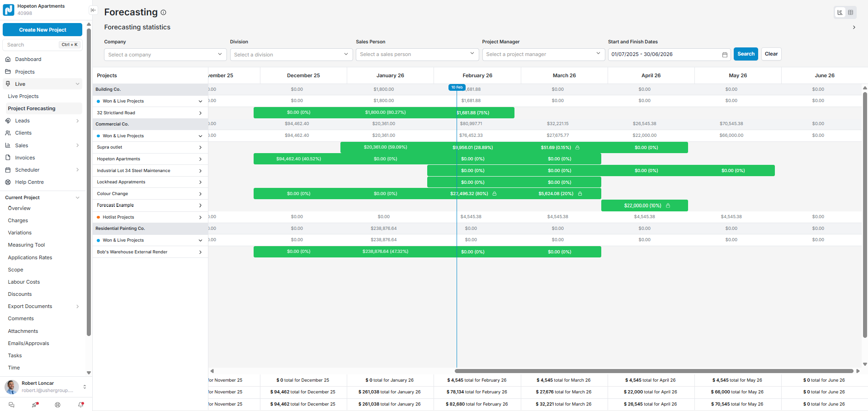The height and width of the screenshot is (411, 868).
Task: Open the Select a project manager dropdown
Action: coord(543,55)
